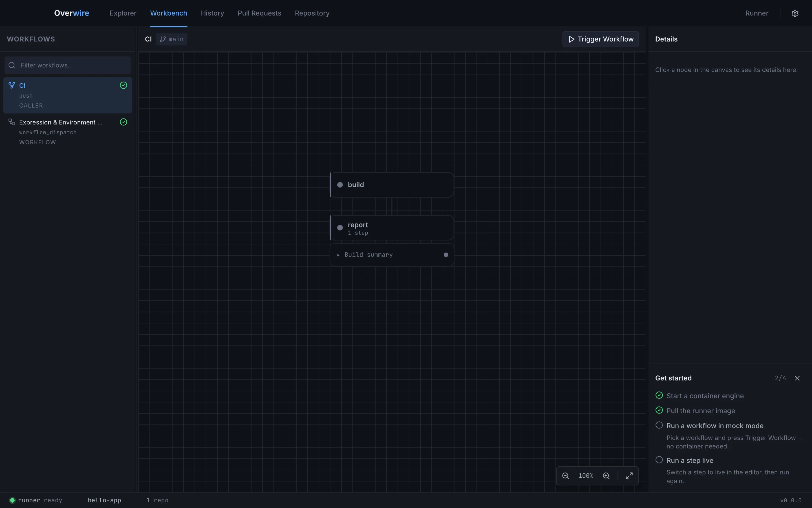Screen dimensions: 812x508
Task: Click the build node status dot
Action: point(340,185)
